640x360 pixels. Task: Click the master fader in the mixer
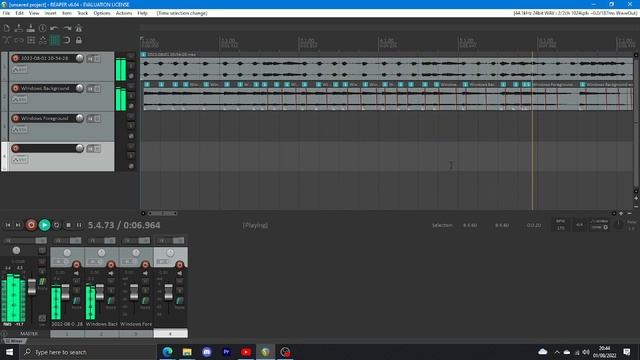pyautogui.click(x=32, y=287)
